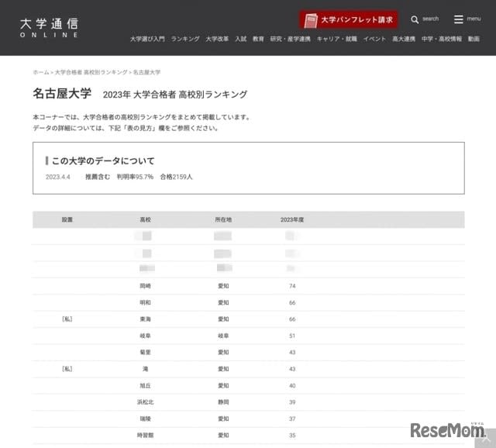Click the 静岡 location cell
Viewport: 496px width, 448px height.
click(223, 402)
